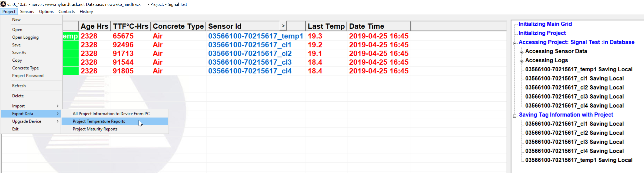
Task: Open the History menu
Action: [x=86, y=12]
